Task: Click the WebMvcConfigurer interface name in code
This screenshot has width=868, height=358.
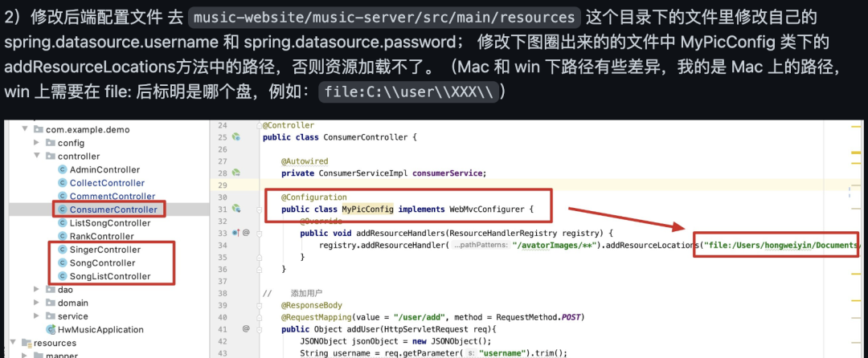Action: tap(485, 210)
